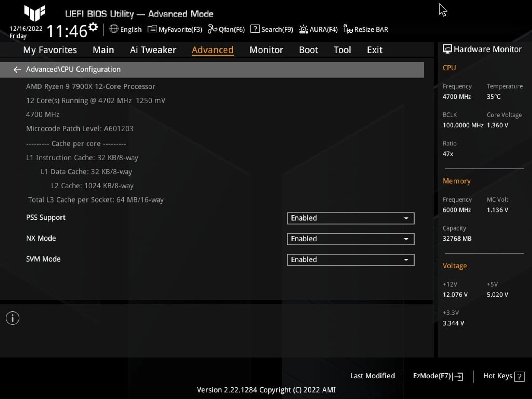The width and height of the screenshot is (532, 399).
Task: Click the Last Modified button
Action: point(372,376)
